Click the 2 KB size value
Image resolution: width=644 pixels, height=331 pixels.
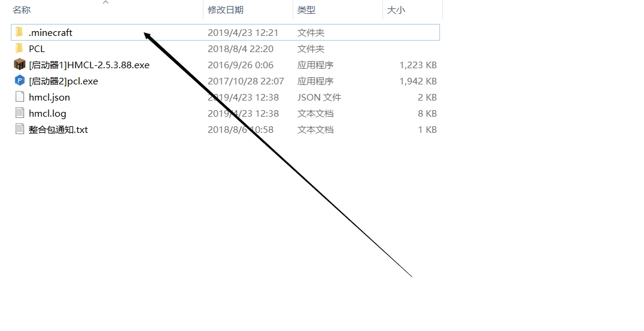[x=427, y=98]
